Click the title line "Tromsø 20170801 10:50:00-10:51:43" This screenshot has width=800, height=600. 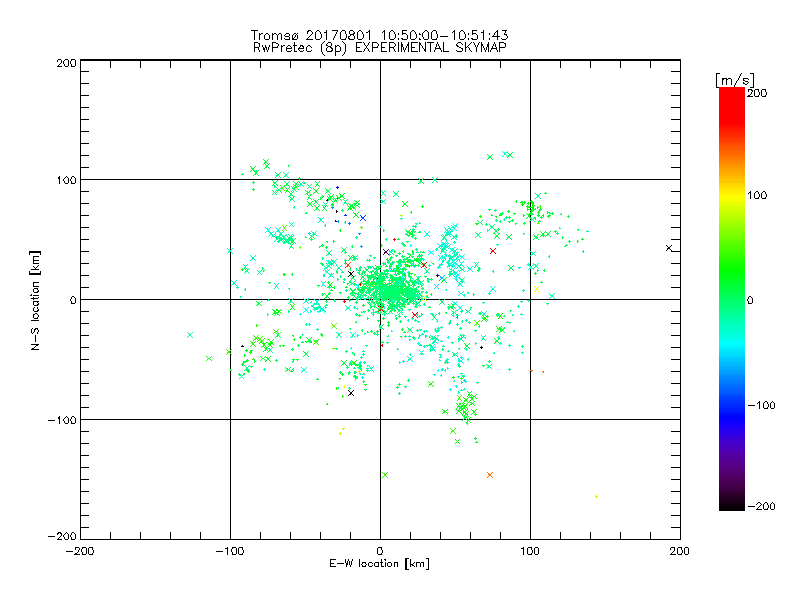[379, 35]
